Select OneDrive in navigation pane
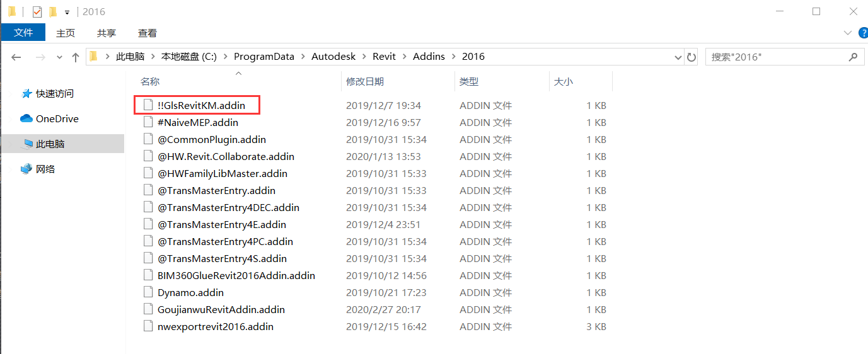This screenshot has width=868, height=354. click(x=57, y=118)
